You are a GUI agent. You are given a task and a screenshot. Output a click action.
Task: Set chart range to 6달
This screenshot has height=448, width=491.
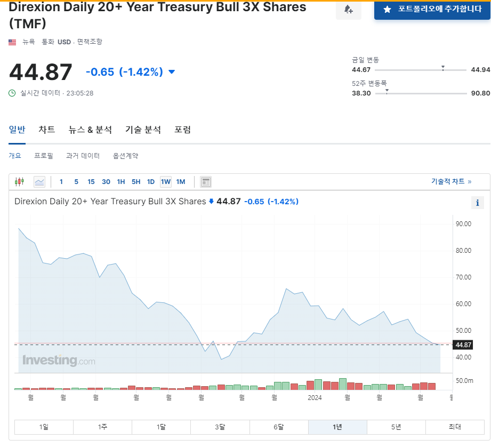point(279,427)
